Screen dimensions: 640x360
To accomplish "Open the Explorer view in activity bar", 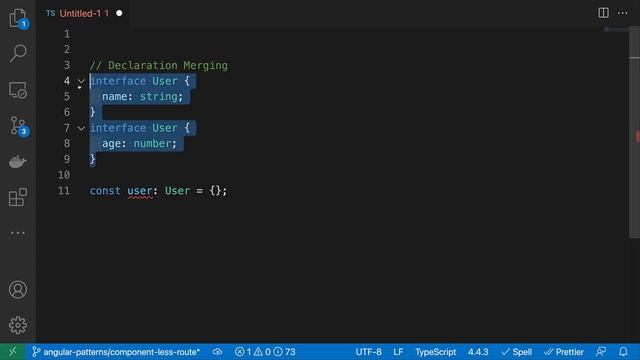I will [x=18, y=18].
